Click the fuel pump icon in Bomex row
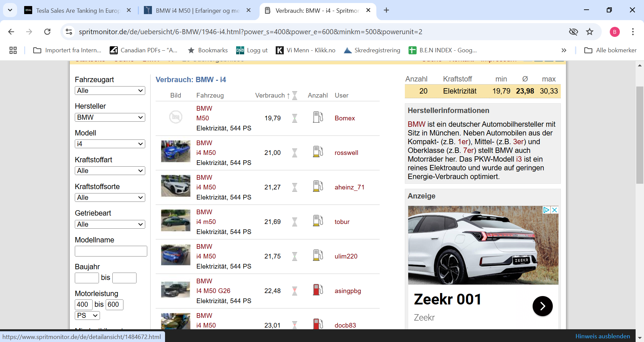Screen dimensions: 644x342 [318, 117]
